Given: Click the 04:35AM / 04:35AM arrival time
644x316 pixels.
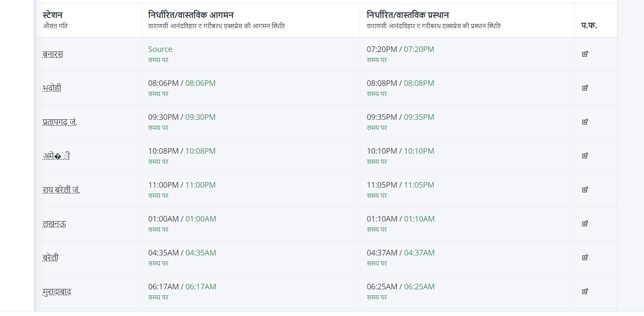Looking at the screenshot, I should click(x=182, y=253).
